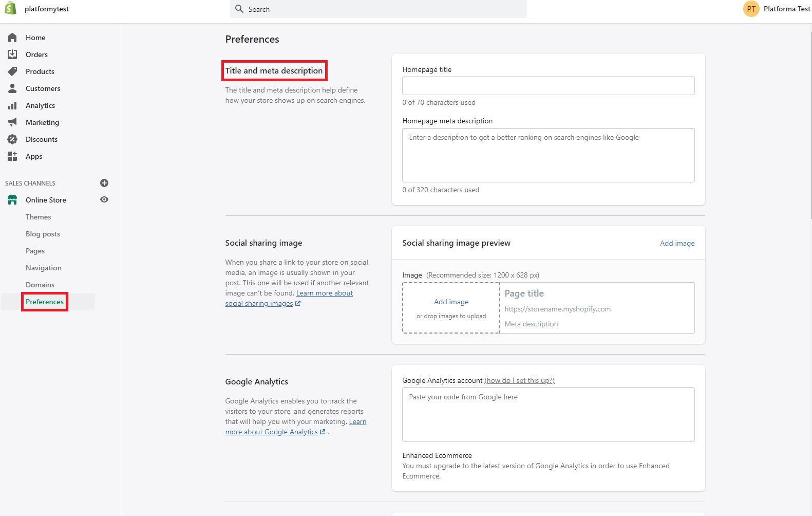This screenshot has width=812, height=516.
Task: Click the platformytest store name
Action: 47,9
